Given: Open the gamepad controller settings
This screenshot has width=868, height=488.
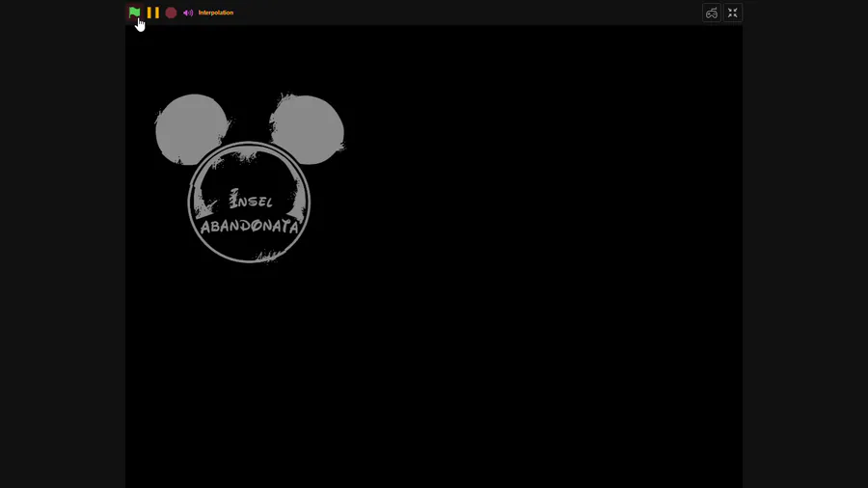Looking at the screenshot, I should coord(712,13).
